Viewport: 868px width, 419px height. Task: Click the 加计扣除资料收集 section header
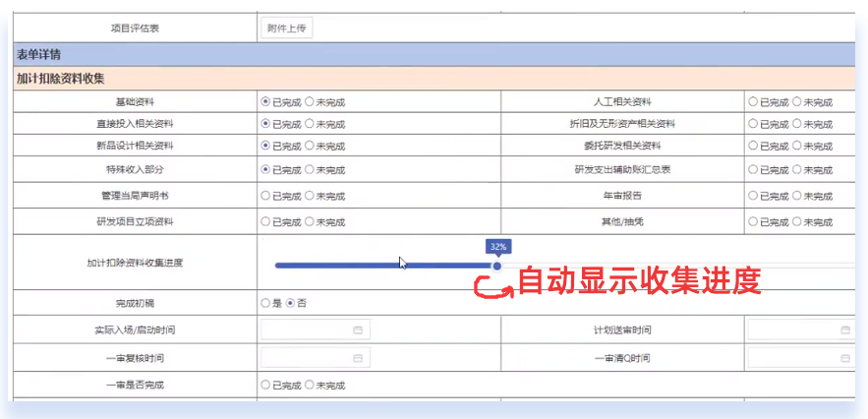(x=61, y=78)
